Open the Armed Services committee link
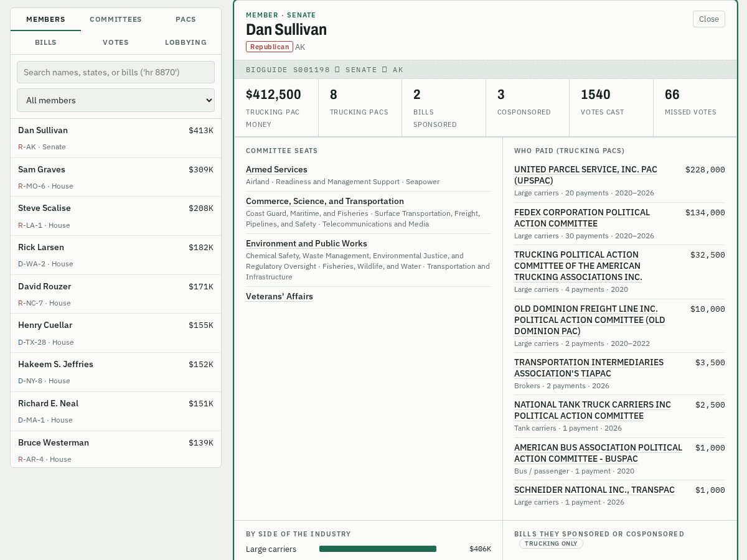The width and height of the screenshot is (747, 560). pyautogui.click(x=276, y=169)
